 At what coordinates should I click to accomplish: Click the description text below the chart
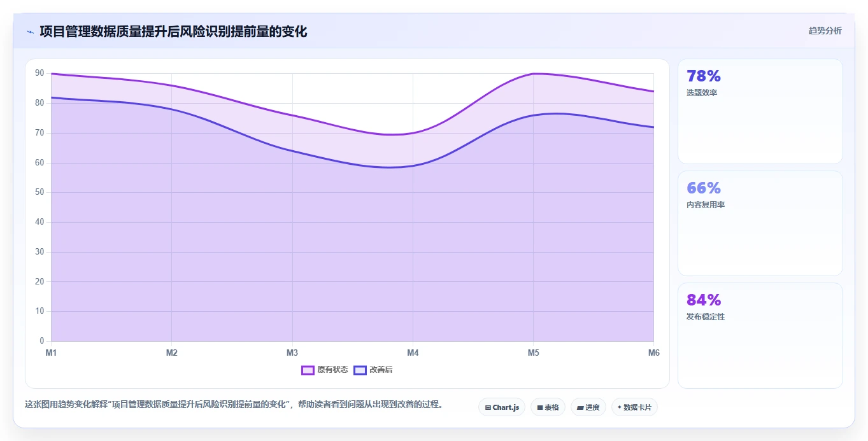point(234,405)
